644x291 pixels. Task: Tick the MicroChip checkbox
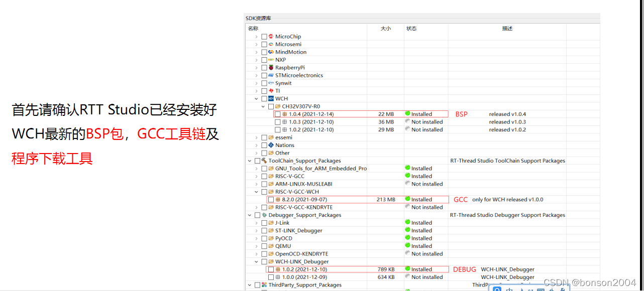pos(264,37)
